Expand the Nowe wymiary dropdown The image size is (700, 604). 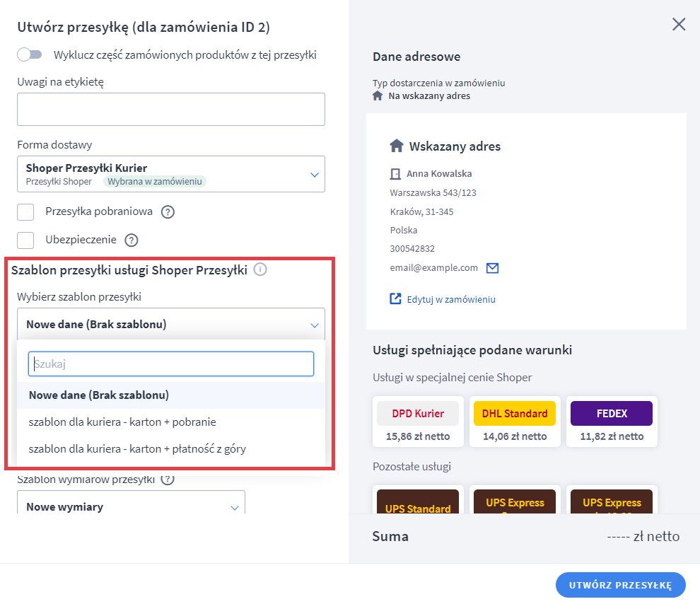[x=131, y=506]
